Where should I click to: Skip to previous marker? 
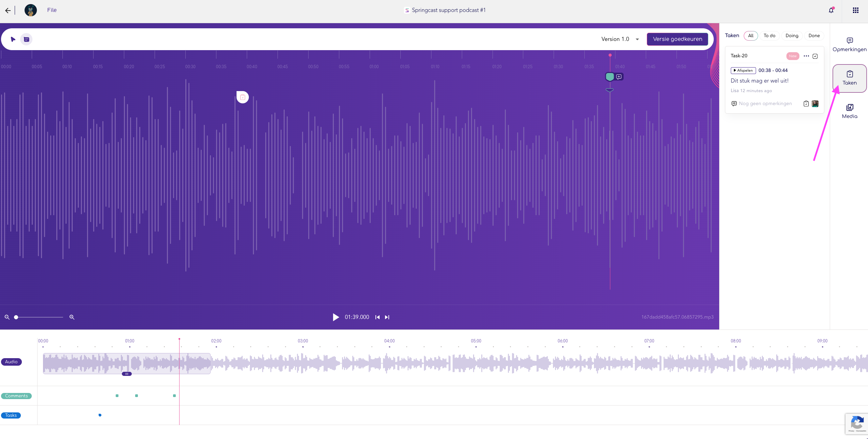(x=377, y=317)
